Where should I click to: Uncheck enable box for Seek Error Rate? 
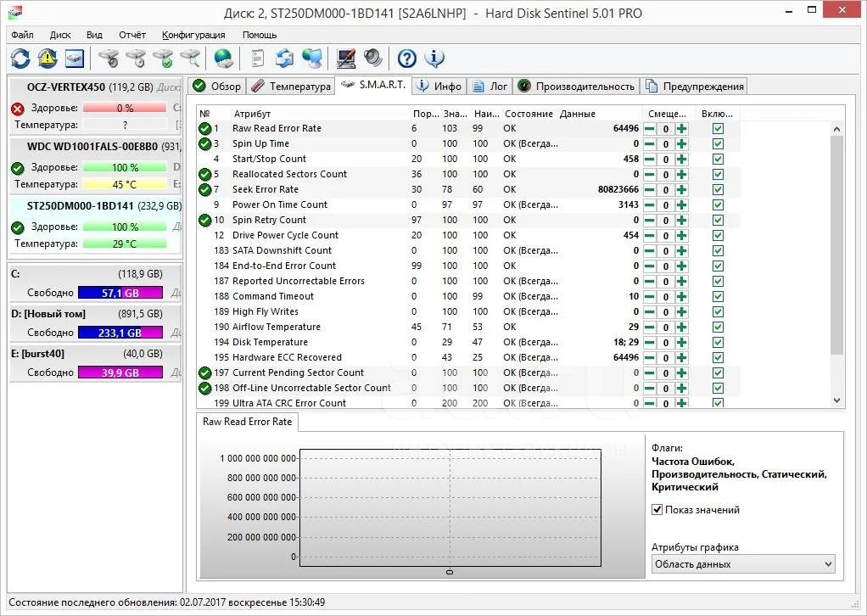pos(718,190)
